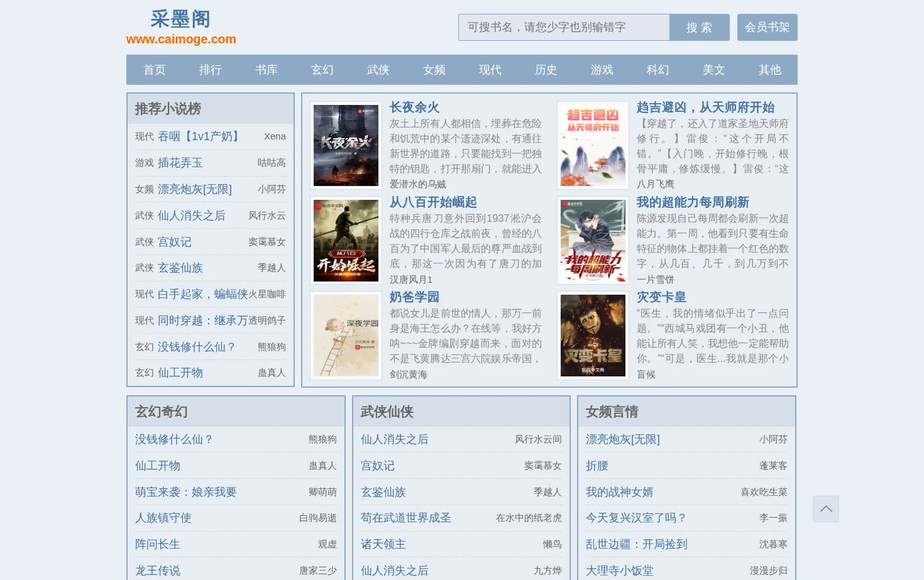The height and width of the screenshot is (580, 924).
Task: Click the back-to-top arrow icon
Action: click(x=826, y=509)
